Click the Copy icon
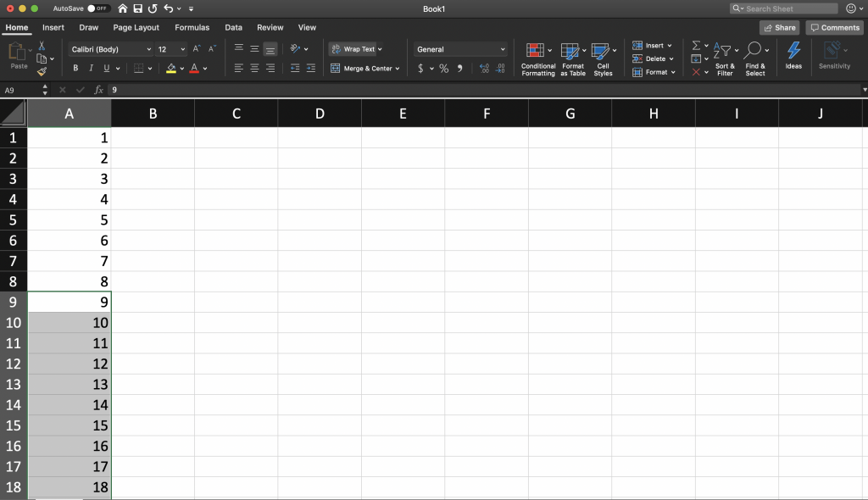Image resolution: width=868 pixels, height=500 pixels. (x=42, y=58)
